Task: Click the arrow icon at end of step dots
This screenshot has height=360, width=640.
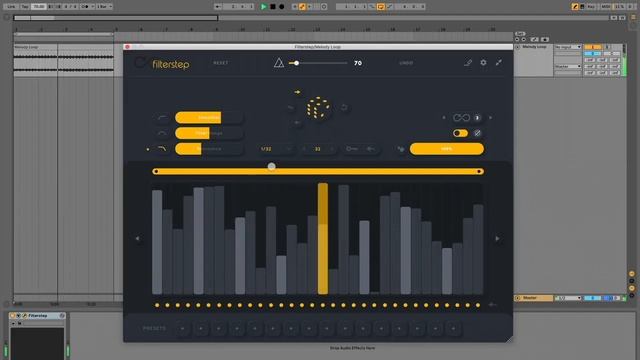Action: tap(493, 305)
